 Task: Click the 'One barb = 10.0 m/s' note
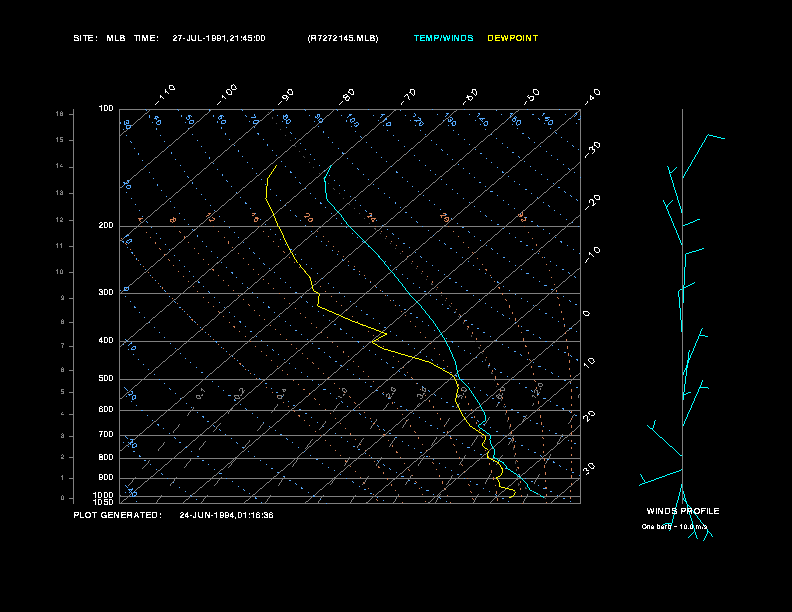pos(674,527)
